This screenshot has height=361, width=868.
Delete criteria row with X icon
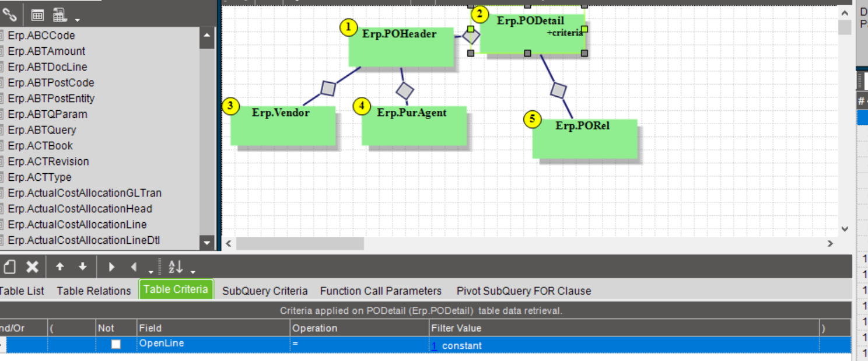pos(32,267)
